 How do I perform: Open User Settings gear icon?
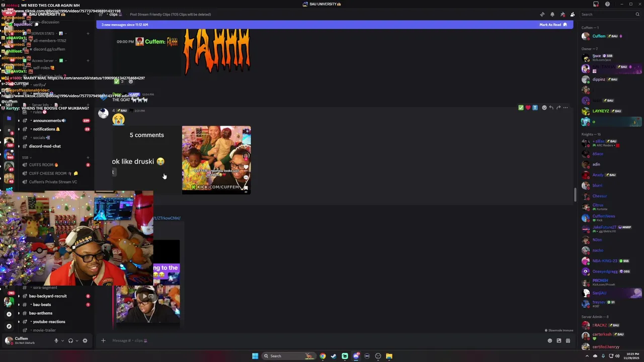tap(85, 341)
